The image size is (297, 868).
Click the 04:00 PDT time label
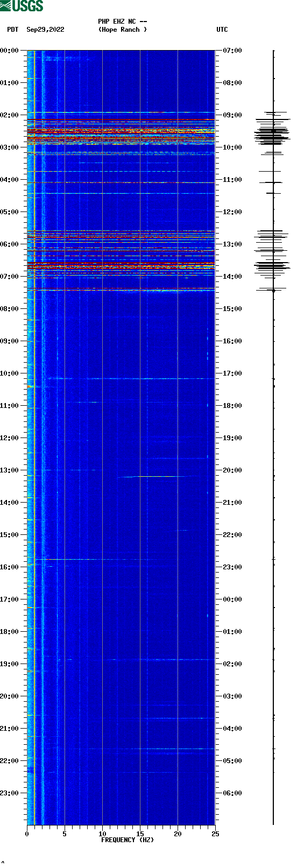tap(9, 180)
